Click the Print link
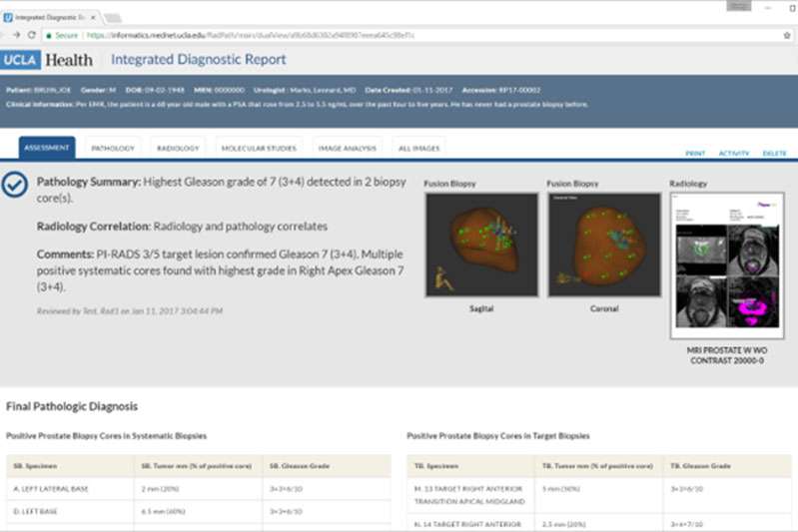The height and width of the screenshot is (532, 798). pos(694,154)
